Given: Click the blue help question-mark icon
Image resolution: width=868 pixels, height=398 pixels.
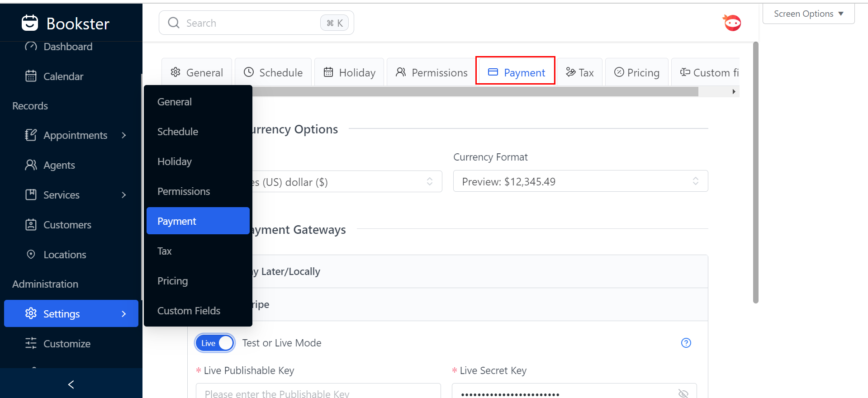Looking at the screenshot, I should [686, 343].
